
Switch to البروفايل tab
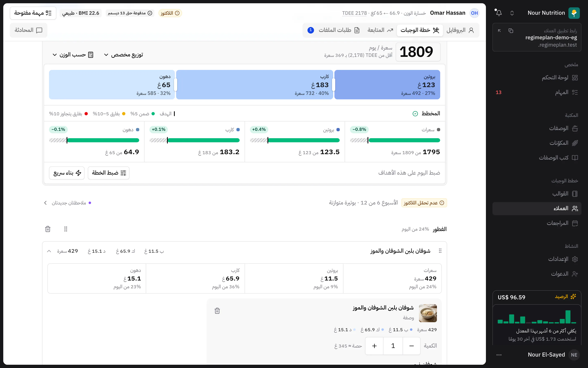[460, 30]
